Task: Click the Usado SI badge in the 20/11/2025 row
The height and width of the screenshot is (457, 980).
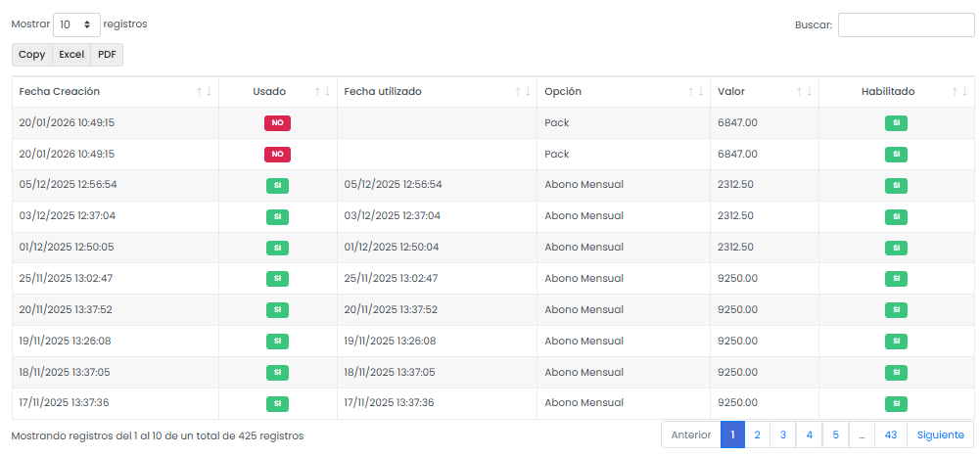Action: [277, 310]
